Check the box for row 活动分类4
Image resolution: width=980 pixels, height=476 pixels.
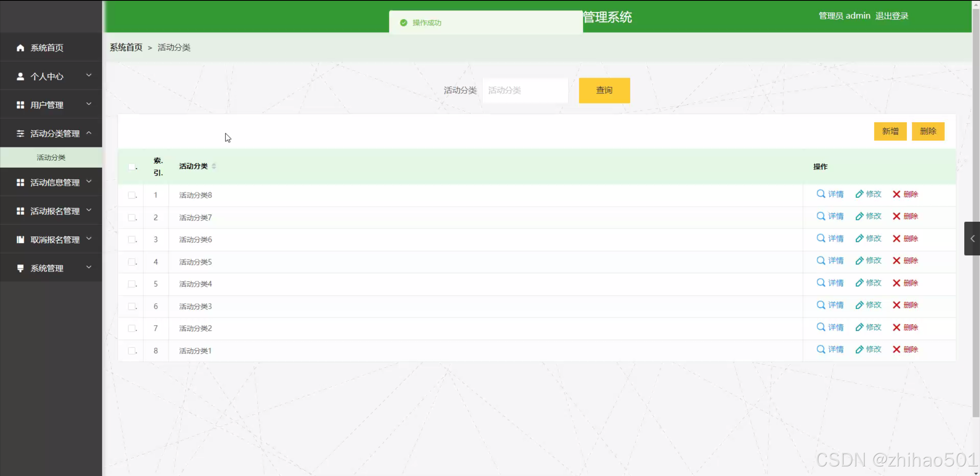tap(132, 284)
